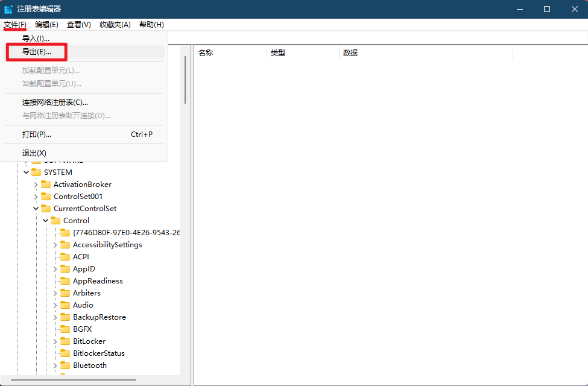Choose 导入(I)... from the file menu
This screenshot has height=386, width=588.
point(36,39)
